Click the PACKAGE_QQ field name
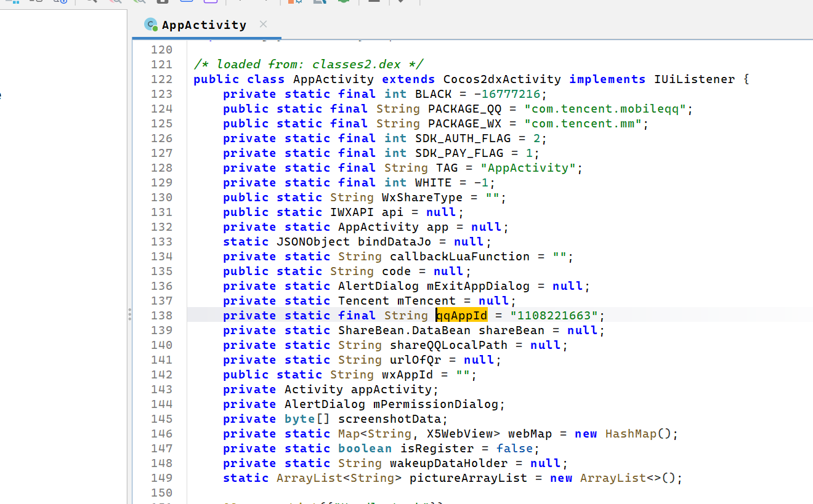This screenshot has height=504, width=813. (x=465, y=109)
